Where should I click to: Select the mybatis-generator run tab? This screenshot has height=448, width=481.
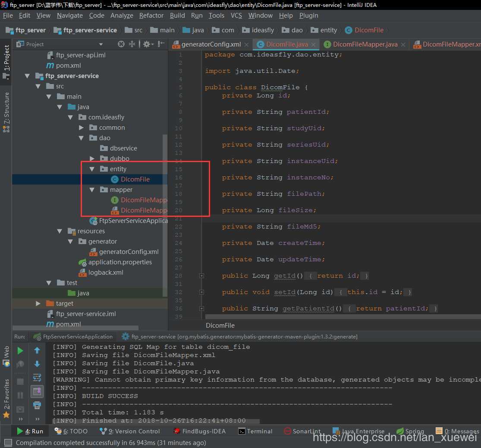(x=239, y=337)
